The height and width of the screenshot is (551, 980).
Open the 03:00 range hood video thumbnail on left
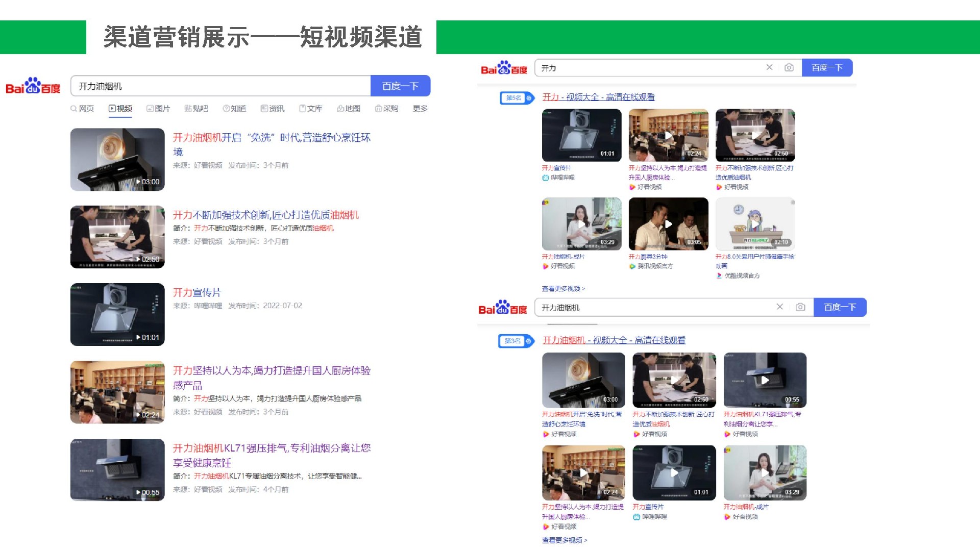click(x=117, y=160)
